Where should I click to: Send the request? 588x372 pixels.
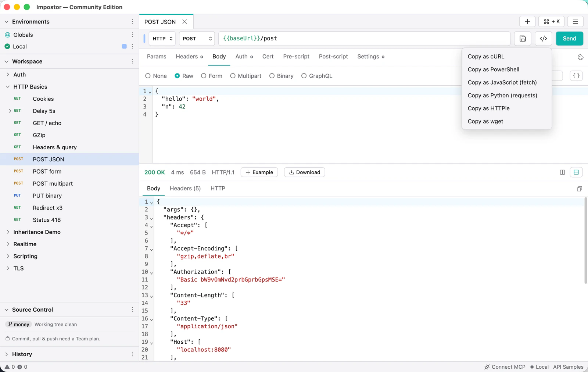pos(569,39)
